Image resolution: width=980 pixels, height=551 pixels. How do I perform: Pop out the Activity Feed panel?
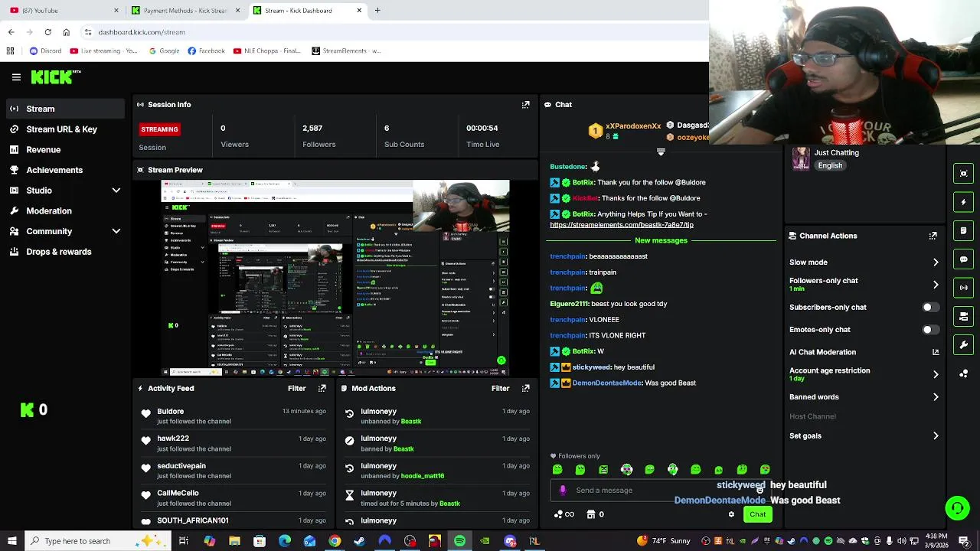(x=322, y=389)
